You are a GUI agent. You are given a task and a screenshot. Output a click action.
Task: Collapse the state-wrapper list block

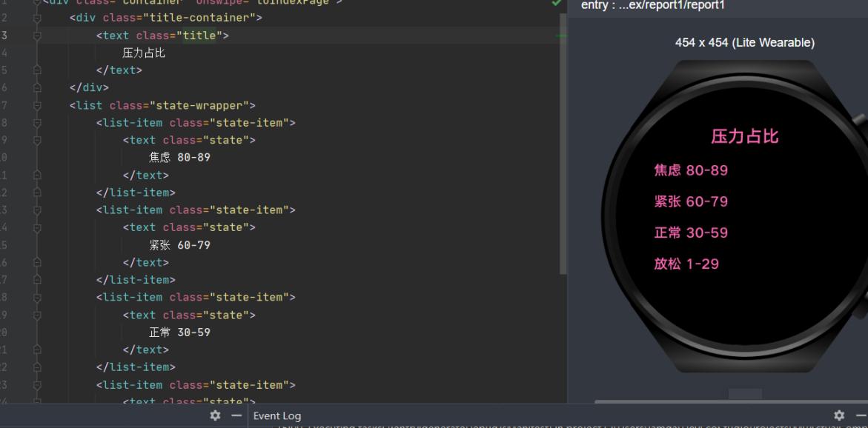click(x=37, y=106)
